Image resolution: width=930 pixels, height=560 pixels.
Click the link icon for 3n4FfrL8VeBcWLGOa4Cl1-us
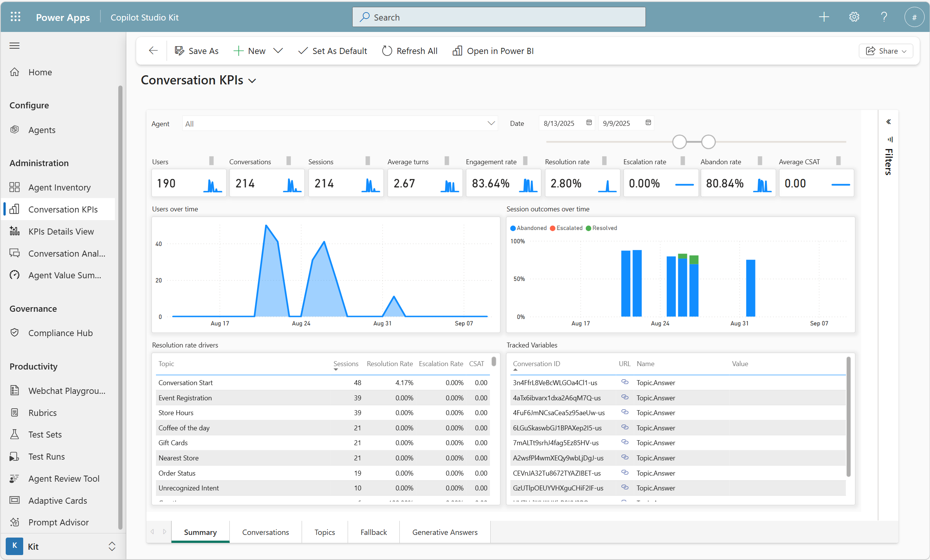[625, 382]
